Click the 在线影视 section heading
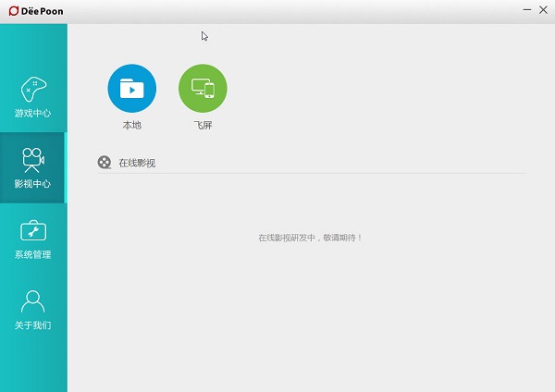This screenshot has width=555, height=392. point(137,163)
